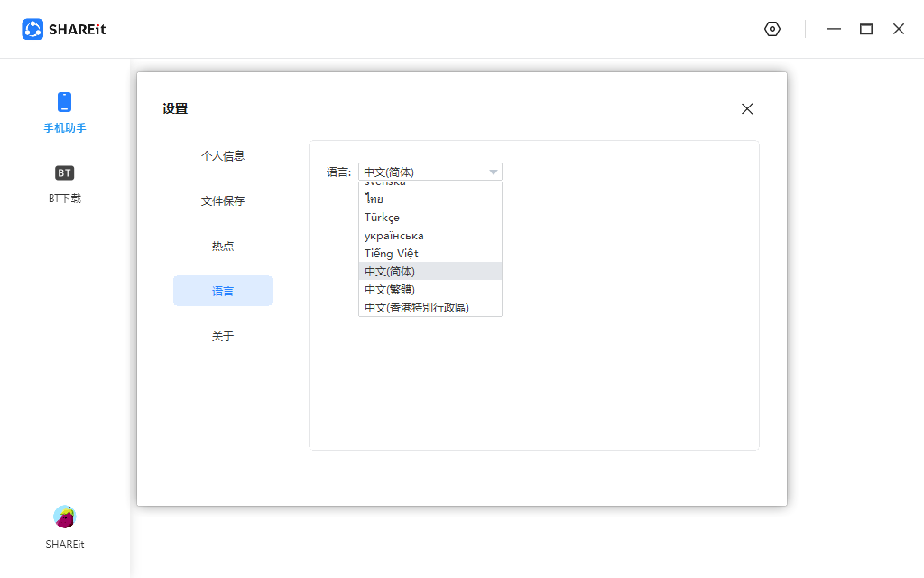This screenshot has height=578, width=924.
Task: Open the 关于 settings tab
Action: coord(223,336)
